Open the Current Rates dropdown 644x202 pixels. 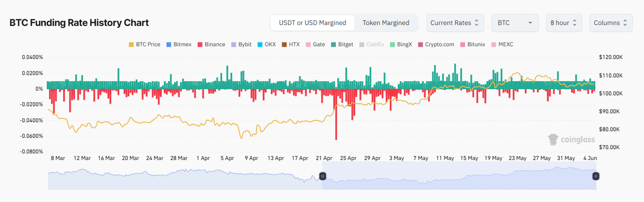(455, 23)
